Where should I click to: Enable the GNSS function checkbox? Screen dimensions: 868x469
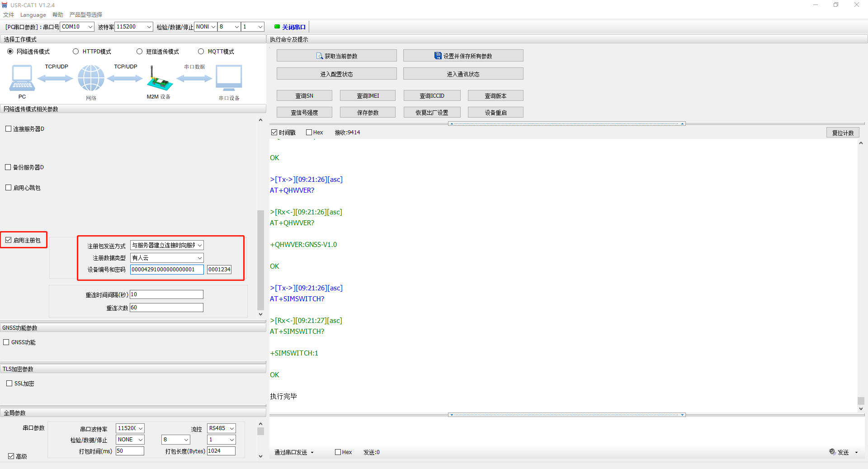click(6, 342)
